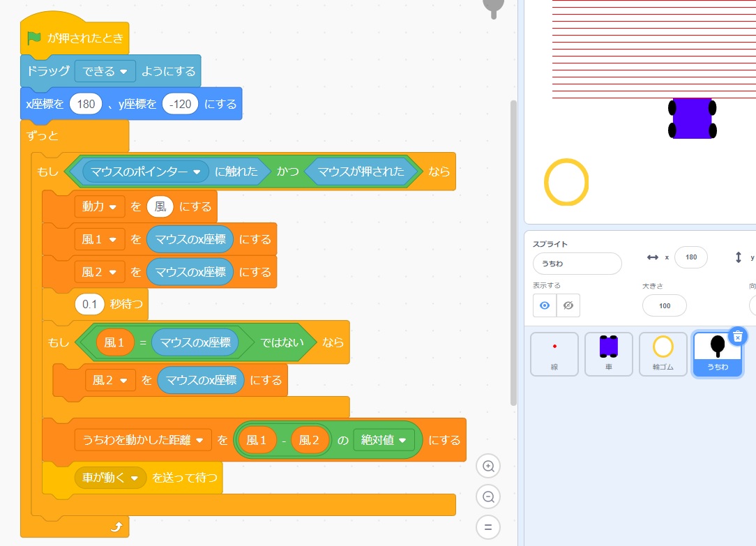Delete the うちわ sprite with trash icon
Viewport: 756px width, 546px height.
[x=738, y=336]
